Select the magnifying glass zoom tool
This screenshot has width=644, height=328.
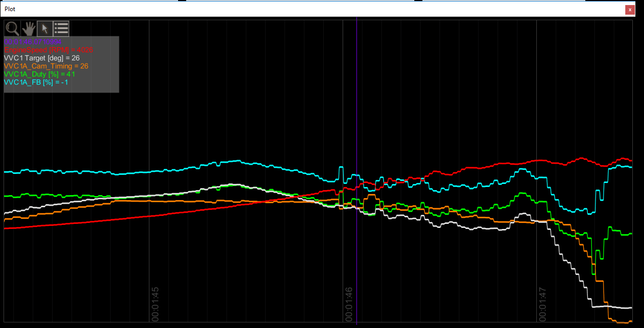tap(12, 28)
